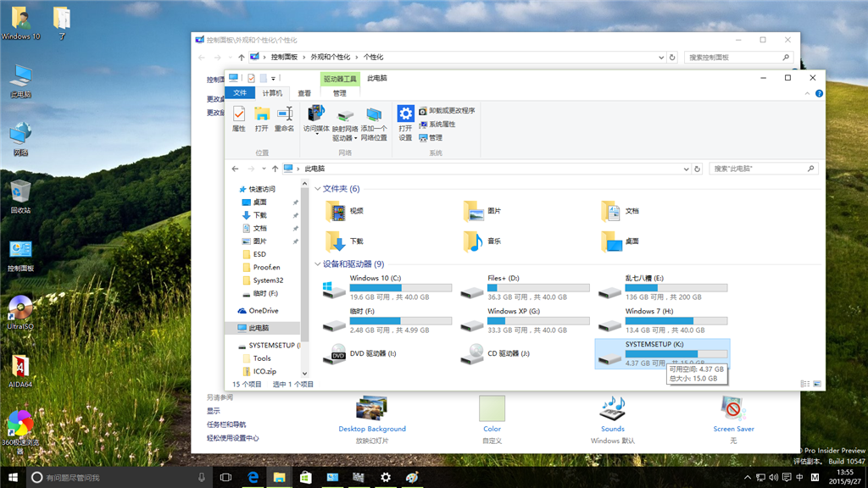Select the Windows 10 (C:) drive
This screenshot has height=488, width=868.
click(x=387, y=288)
